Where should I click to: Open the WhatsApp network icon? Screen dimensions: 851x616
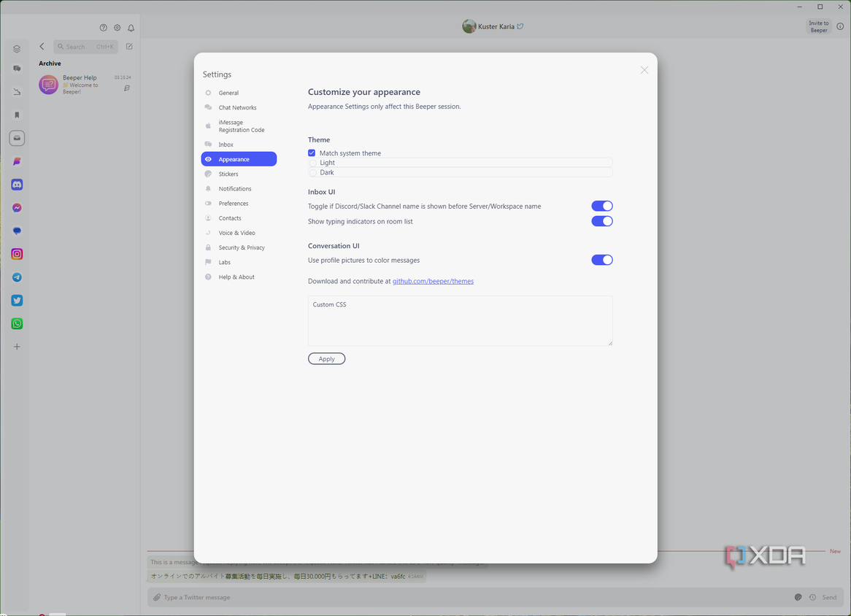pyautogui.click(x=17, y=324)
